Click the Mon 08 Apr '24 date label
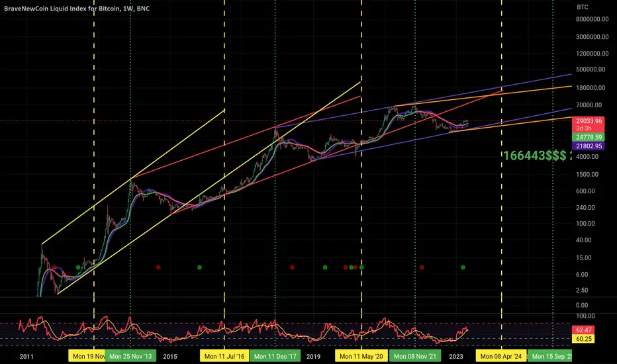 point(501,356)
